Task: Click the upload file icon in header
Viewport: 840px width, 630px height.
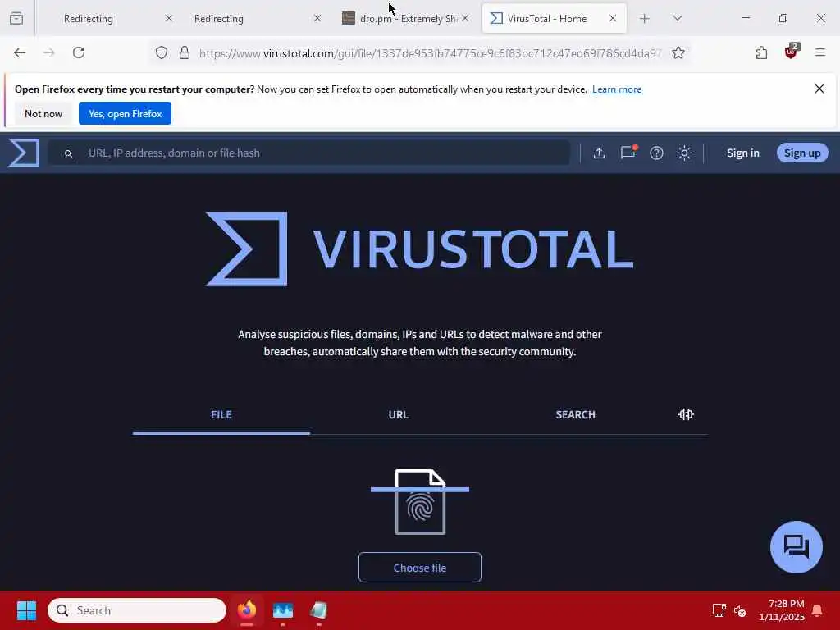Action: [x=599, y=153]
